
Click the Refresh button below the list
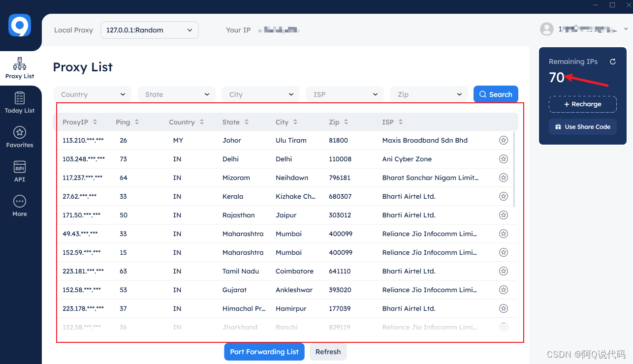point(328,352)
